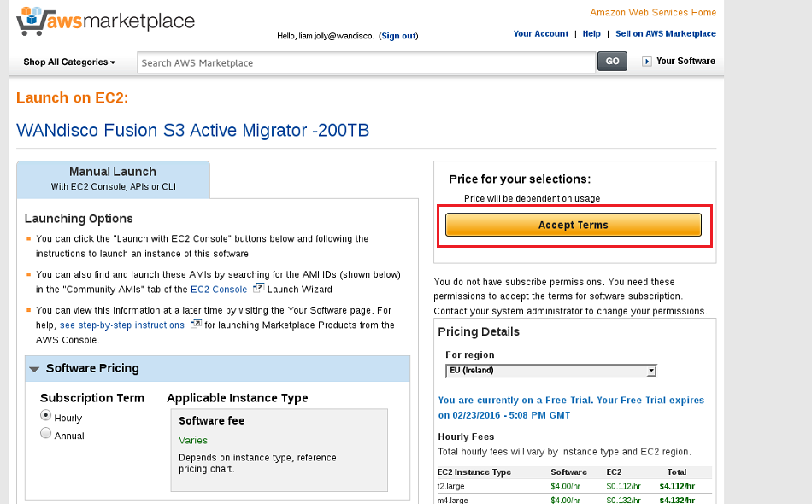Open the Your Software link
The image size is (812, 504).
(x=685, y=61)
